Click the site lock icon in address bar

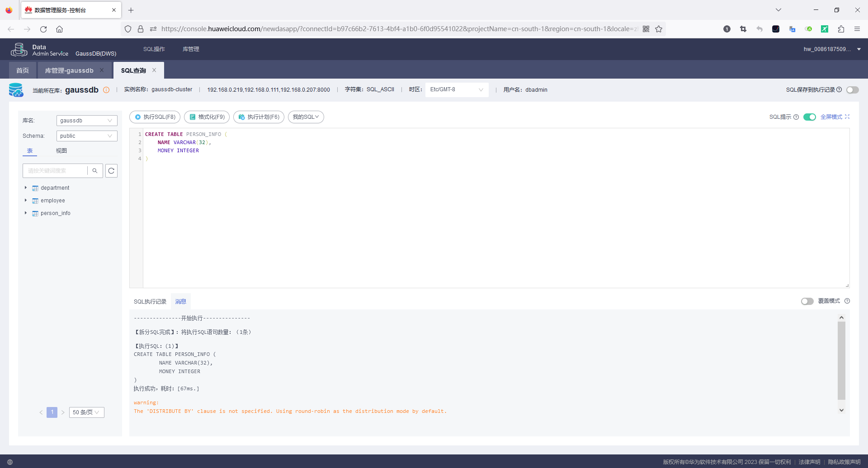(141, 29)
